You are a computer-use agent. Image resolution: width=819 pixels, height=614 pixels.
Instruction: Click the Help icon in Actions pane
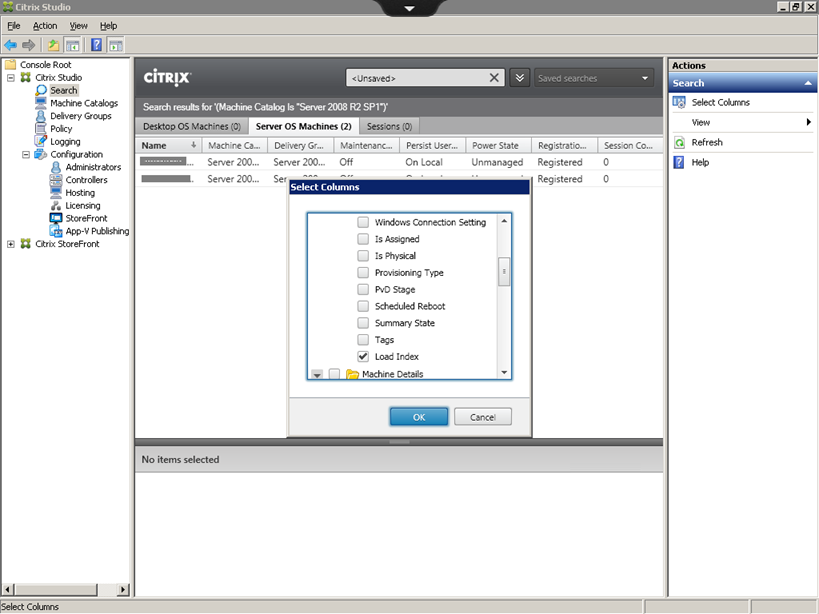pos(679,162)
